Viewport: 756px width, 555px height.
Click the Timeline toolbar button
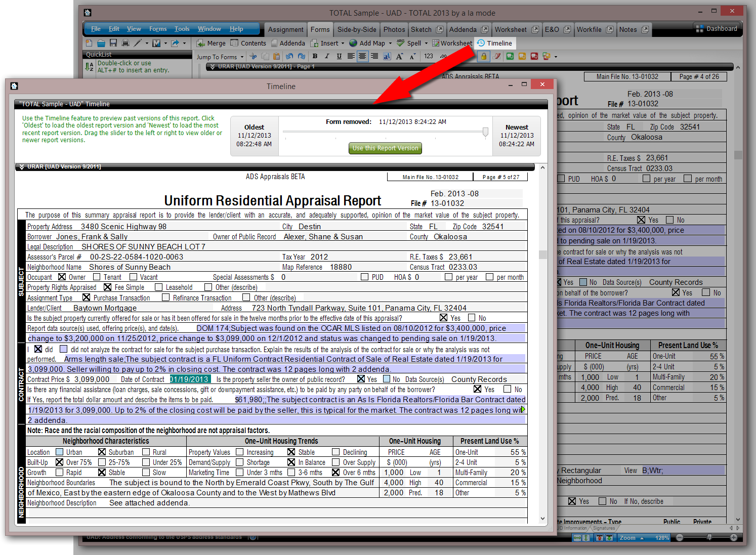(x=494, y=44)
